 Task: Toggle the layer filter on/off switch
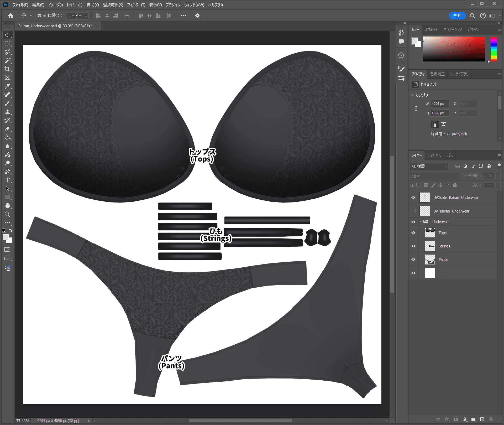coord(499,166)
